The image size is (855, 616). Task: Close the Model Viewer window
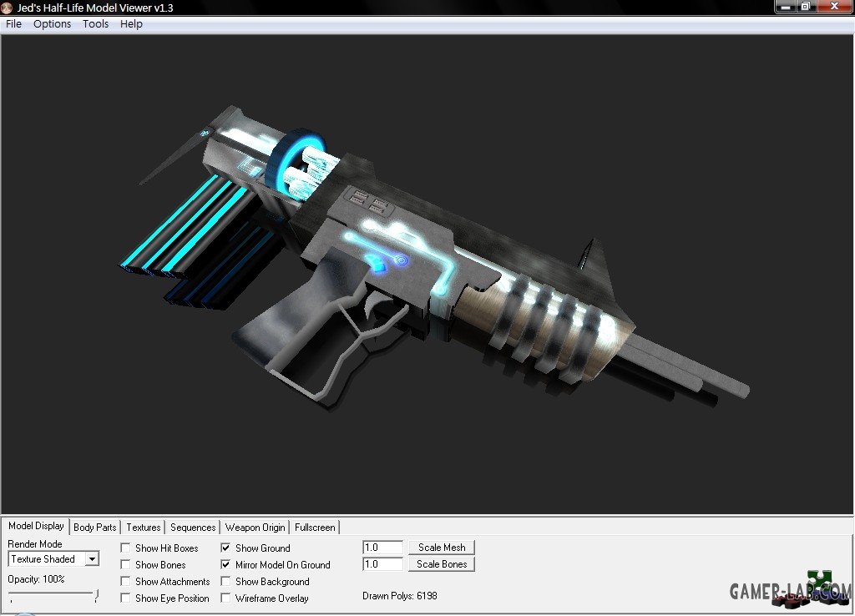coord(834,7)
